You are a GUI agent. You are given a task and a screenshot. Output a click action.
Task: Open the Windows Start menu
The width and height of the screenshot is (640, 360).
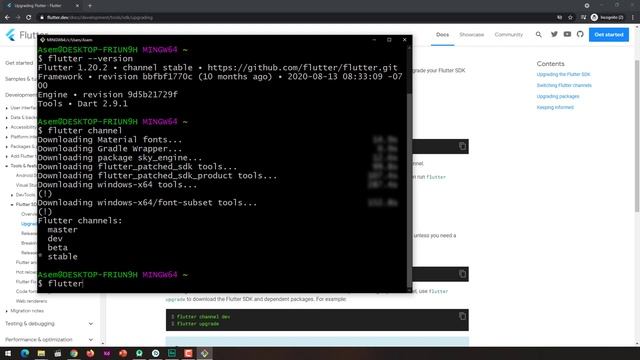pyautogui.click(x=8, y=353)
